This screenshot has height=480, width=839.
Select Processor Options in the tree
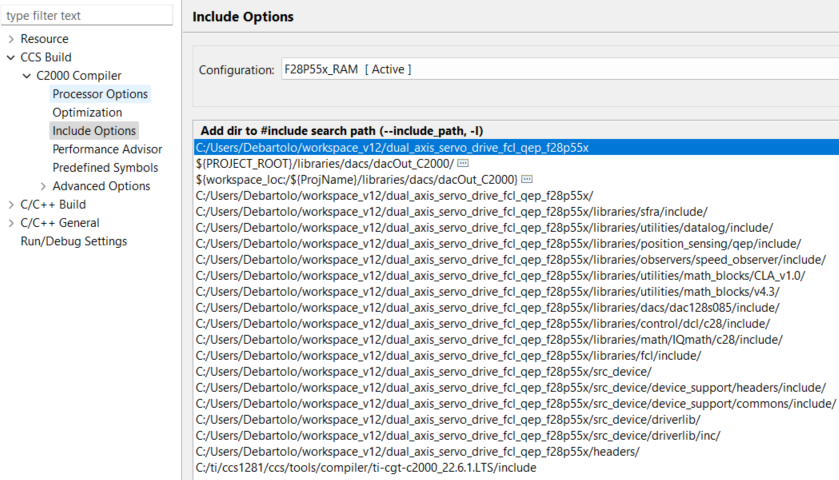coord(100,94)
